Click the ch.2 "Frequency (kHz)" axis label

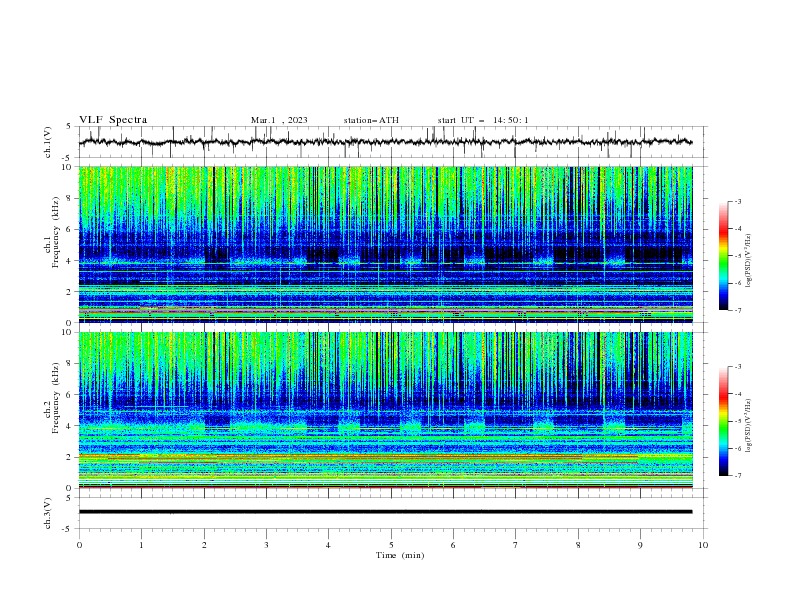tap(56, 398)
